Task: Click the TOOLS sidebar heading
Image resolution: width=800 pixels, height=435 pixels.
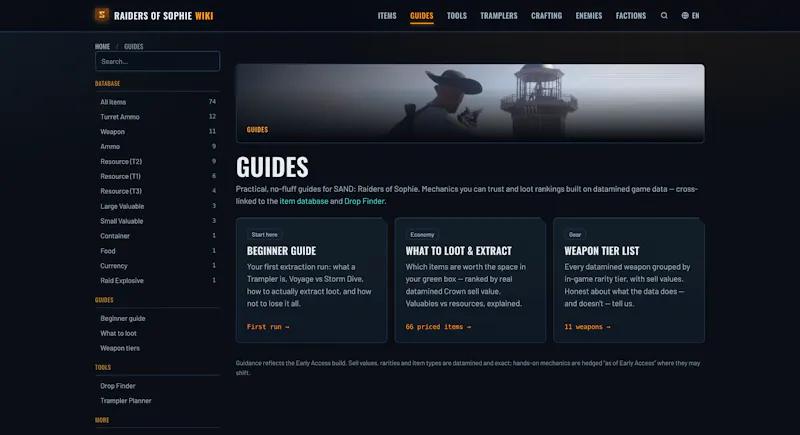Action: pyautogui.click(x=103, y=367)
